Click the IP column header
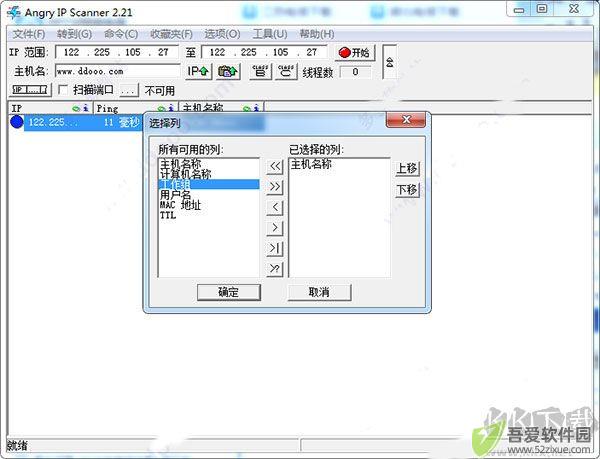 (50, 108)
